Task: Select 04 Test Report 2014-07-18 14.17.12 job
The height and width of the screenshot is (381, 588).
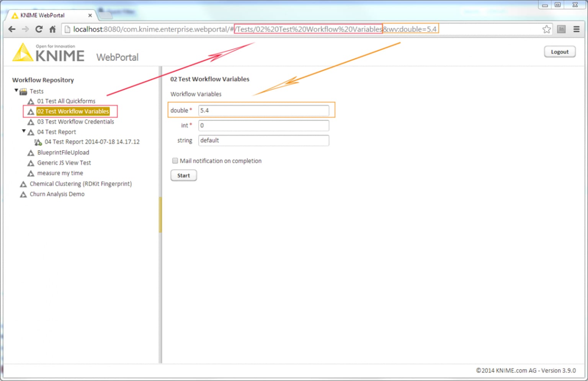Action: pyautogui.click(x=92, y=142)
